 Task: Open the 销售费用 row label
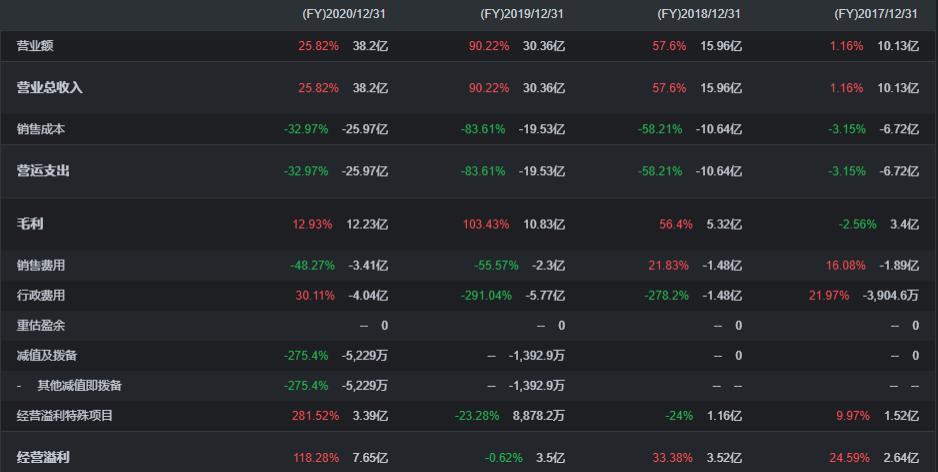[x=41, y=265]
